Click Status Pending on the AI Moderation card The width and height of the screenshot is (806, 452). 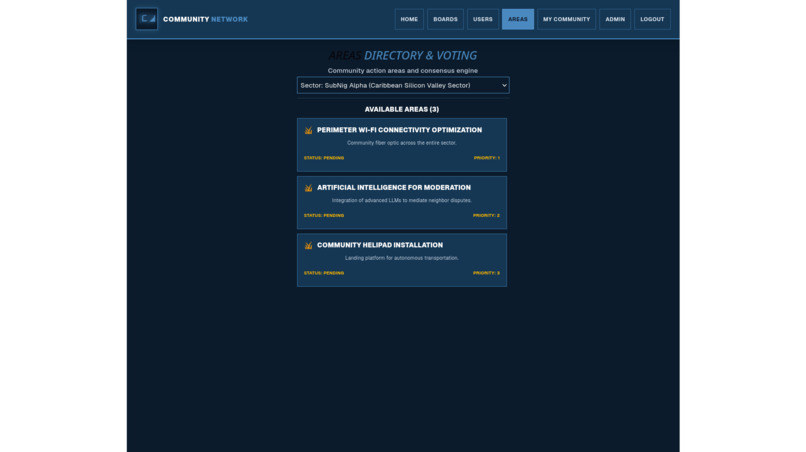coord(324,215)
